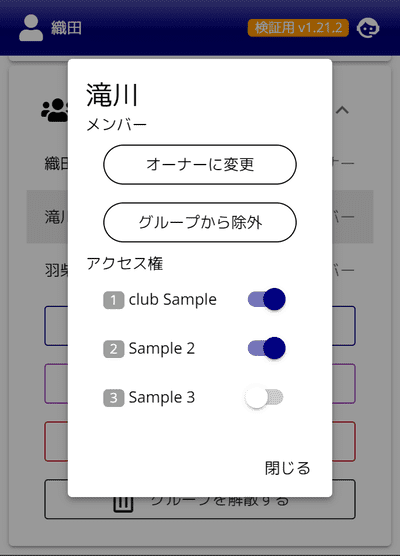Click the 検証用 v1.21.2 version badge
Screen dimensions: 400x556
click(298, 28)
